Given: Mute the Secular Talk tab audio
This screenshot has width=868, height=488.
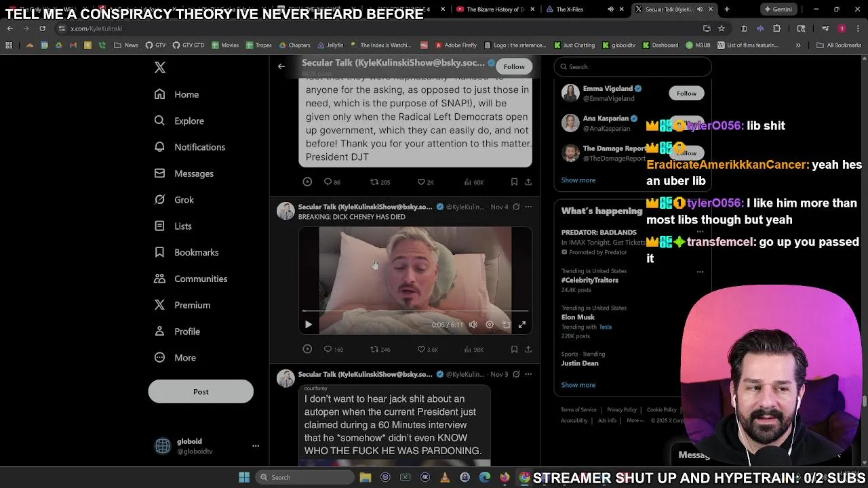Looking at the screenshot, I should tap(699, 9).
